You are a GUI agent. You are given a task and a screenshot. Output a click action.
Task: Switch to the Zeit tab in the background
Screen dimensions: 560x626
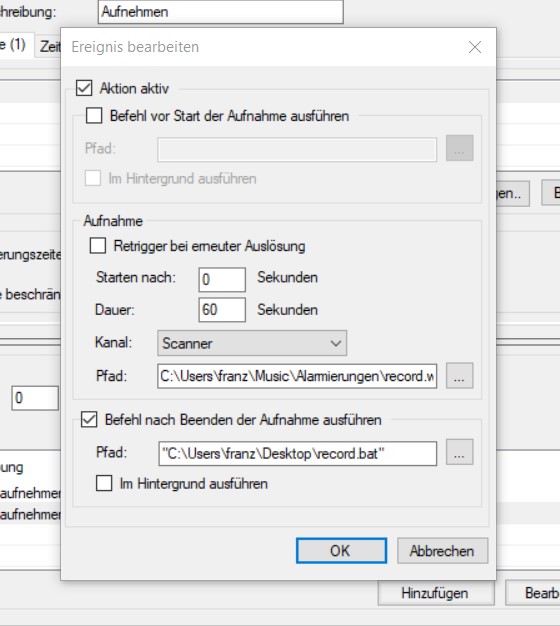(x=48, y=46)
